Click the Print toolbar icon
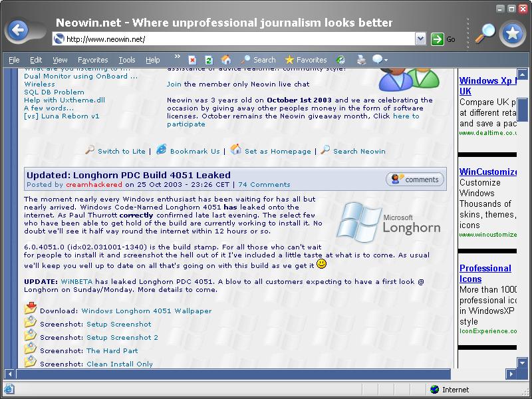 [361, 60]
